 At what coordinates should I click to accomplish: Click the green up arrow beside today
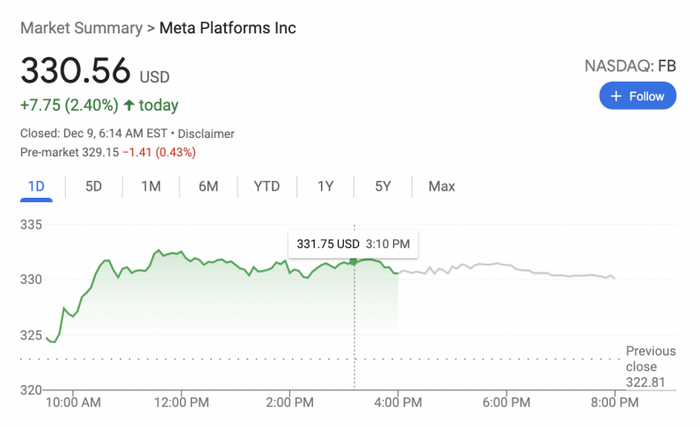(x=129, y=105)
